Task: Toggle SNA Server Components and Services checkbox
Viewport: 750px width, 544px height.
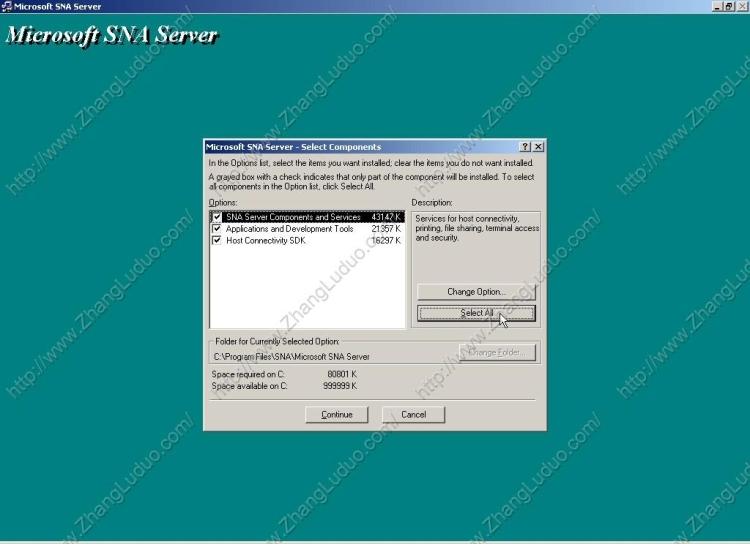Action: click(217, 217)
